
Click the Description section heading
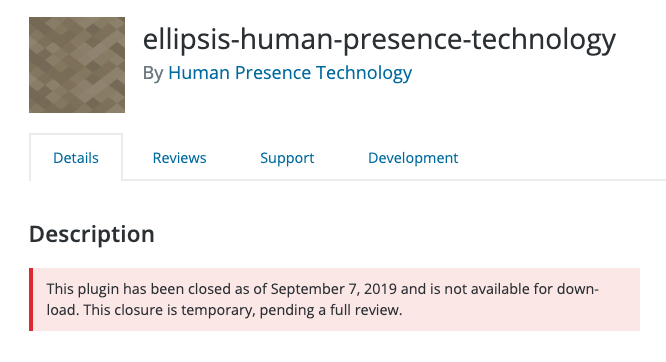click(x=92, y=234)
